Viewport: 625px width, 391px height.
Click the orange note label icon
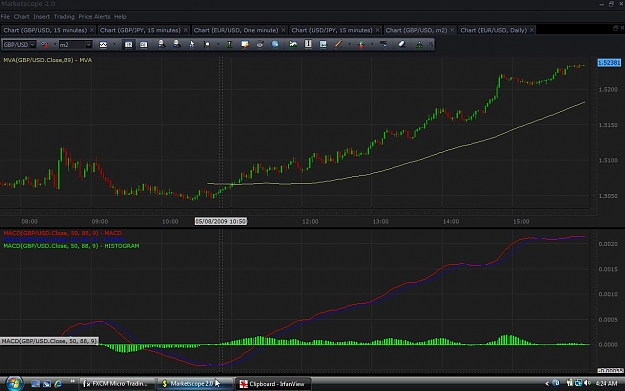245,44
